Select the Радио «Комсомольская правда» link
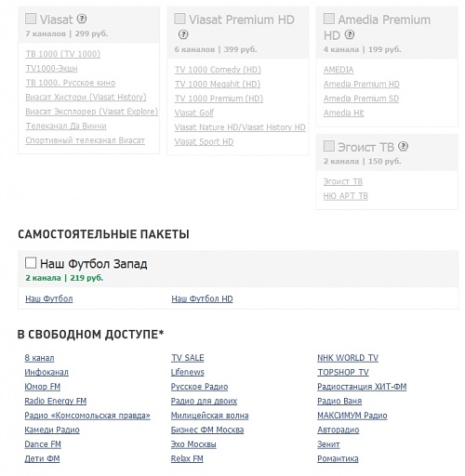This screenshot has width=465, height=476. click(x=87, y=416)
